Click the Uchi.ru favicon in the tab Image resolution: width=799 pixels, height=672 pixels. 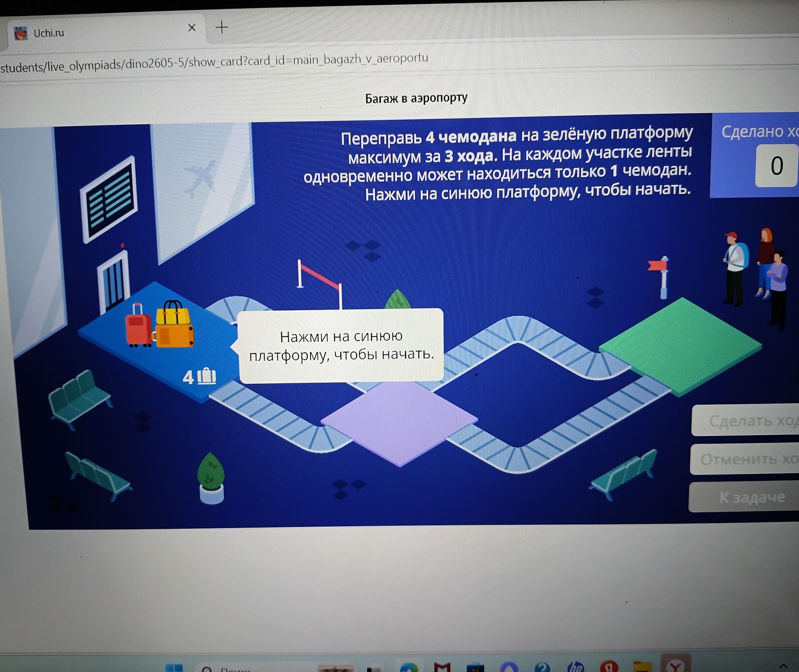[20, 33]
